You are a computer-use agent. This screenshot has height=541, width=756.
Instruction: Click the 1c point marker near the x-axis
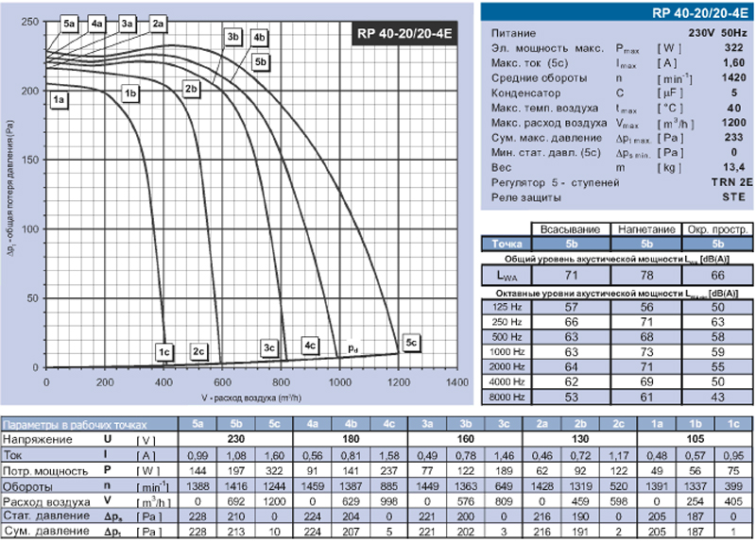click(164, 351)
